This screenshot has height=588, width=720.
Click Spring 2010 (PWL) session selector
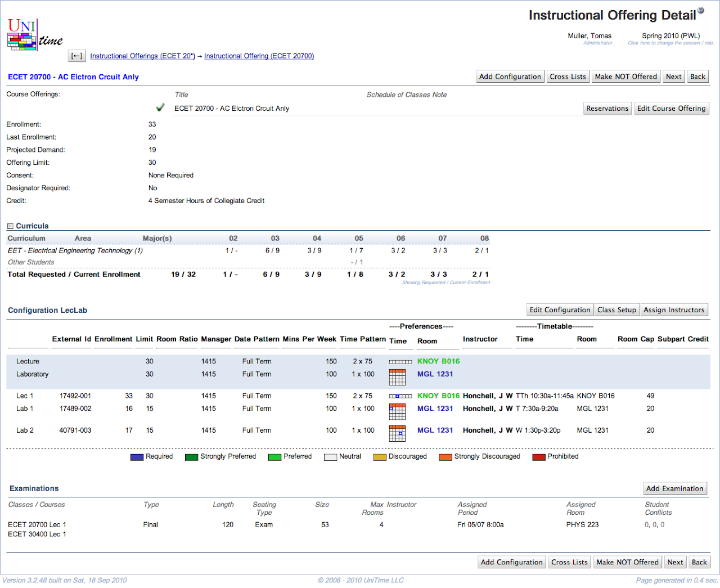(670, 36)
